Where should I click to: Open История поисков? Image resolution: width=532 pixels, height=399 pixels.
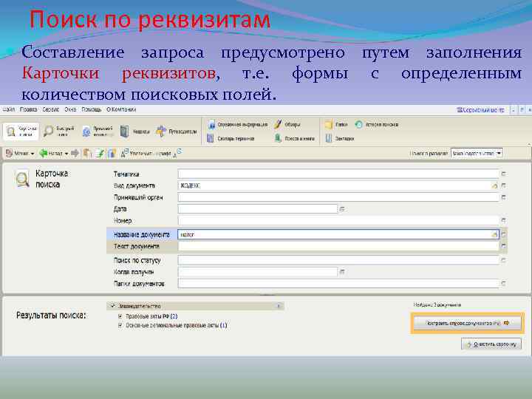tap(377, 125)
